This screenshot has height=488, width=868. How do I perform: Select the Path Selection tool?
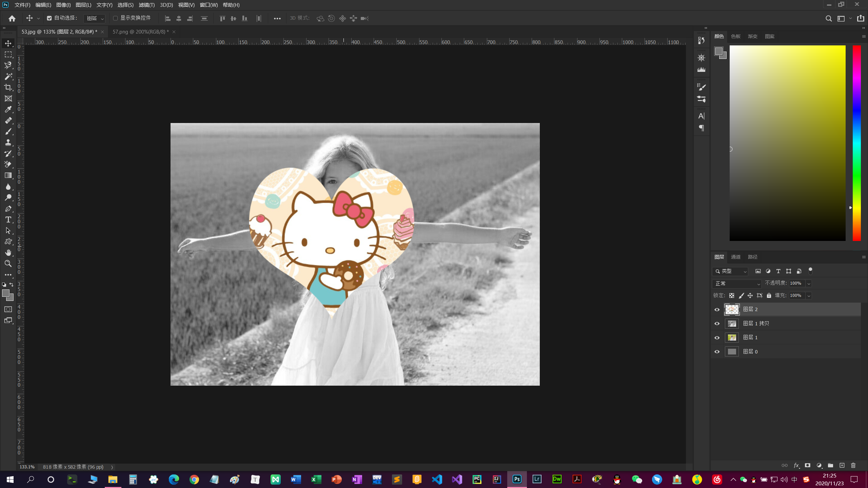tap(8, 231)
